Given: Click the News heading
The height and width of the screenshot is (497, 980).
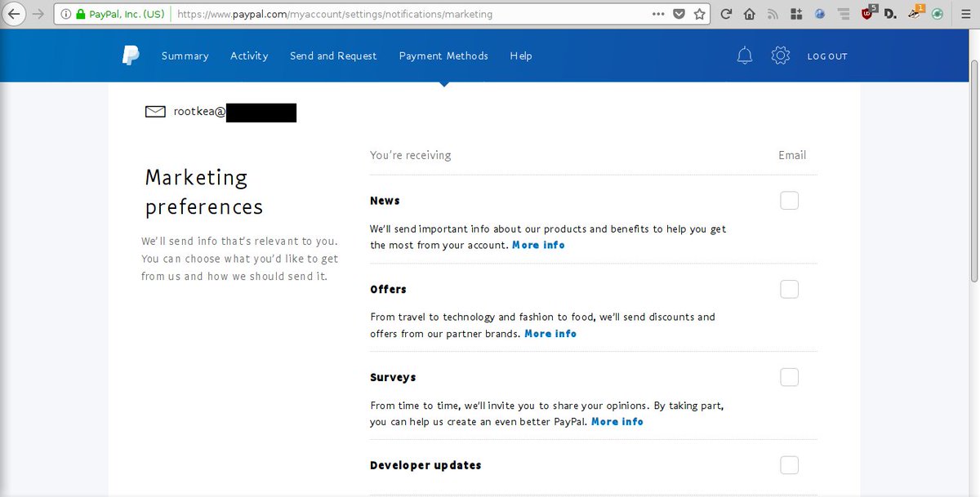Looking at the screenshot, I should pyautogui.click(x=385, y=201).
